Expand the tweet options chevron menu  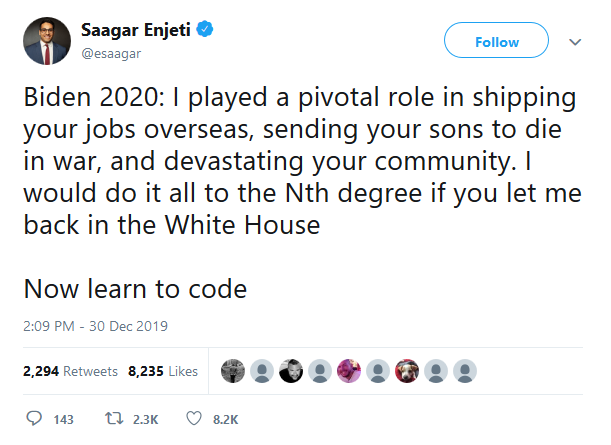click(x=575, y=43)
